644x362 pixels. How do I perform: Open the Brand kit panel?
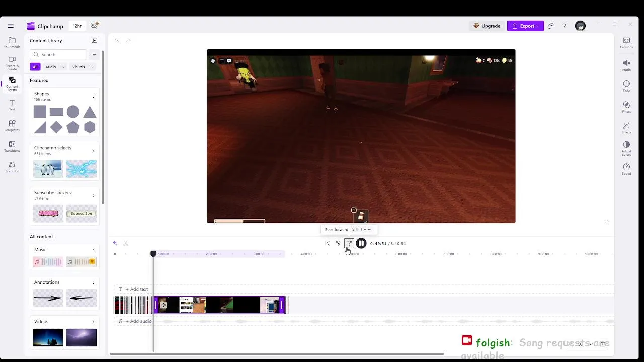(12, 167)
